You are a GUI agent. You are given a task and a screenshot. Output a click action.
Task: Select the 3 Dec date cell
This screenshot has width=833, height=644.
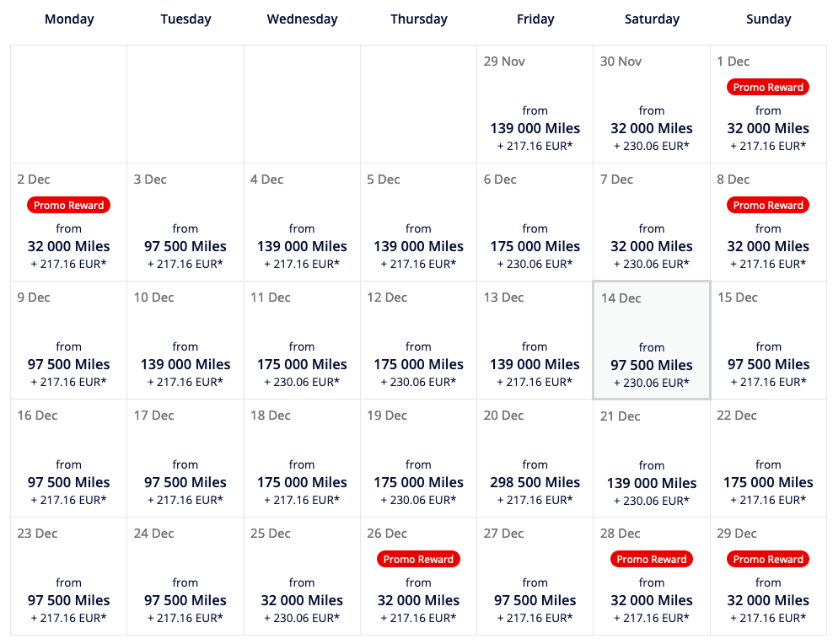(x=185, y=222)
